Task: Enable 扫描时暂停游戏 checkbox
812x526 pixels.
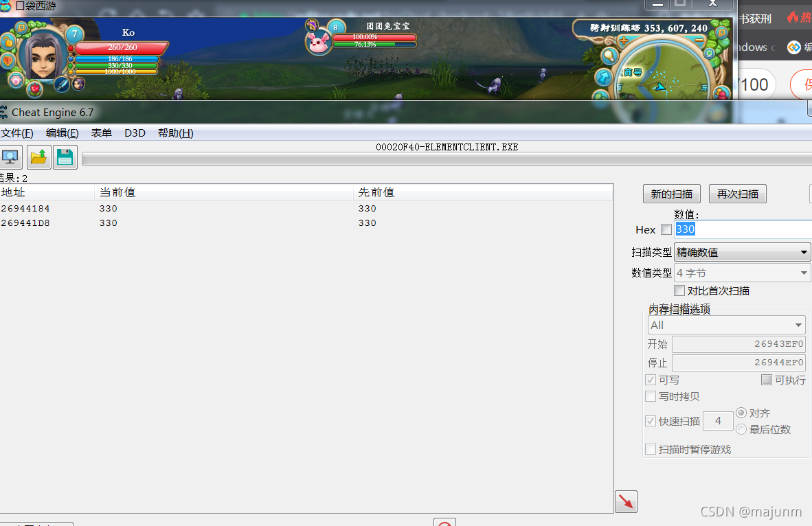Action: click(651, 449)
